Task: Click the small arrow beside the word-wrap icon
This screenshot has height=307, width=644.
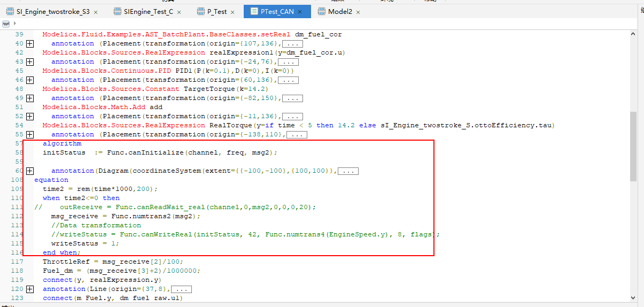Action: point(14,24)
